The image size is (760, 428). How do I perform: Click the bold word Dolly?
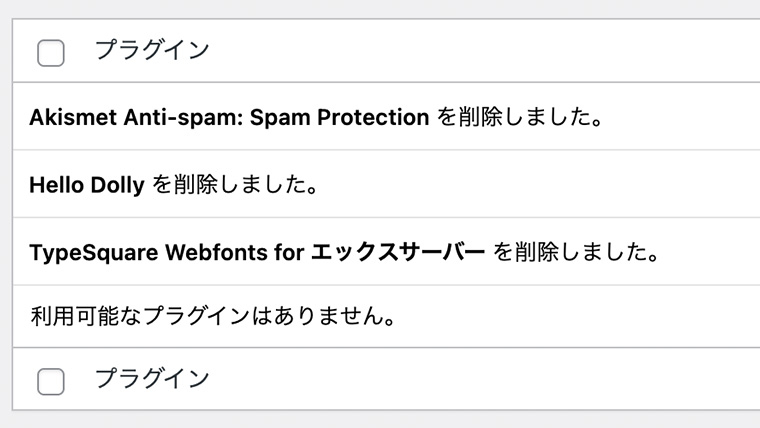(x=119, y=184)
